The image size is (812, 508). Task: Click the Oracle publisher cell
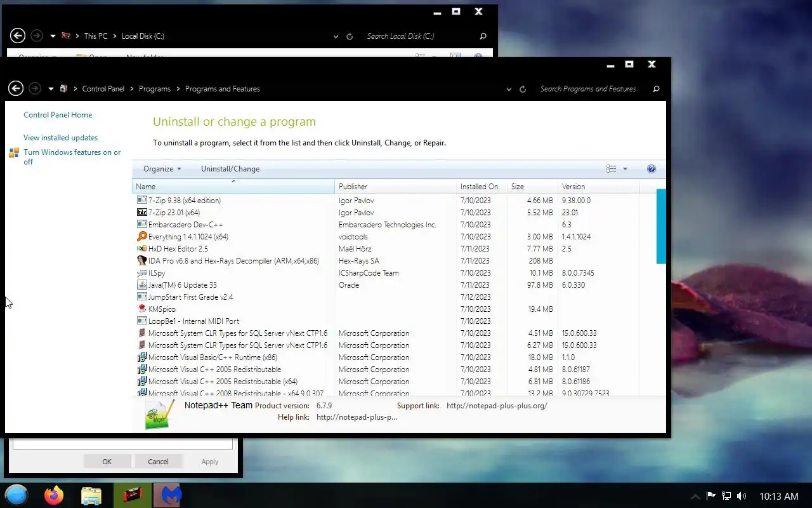(349, 284)
